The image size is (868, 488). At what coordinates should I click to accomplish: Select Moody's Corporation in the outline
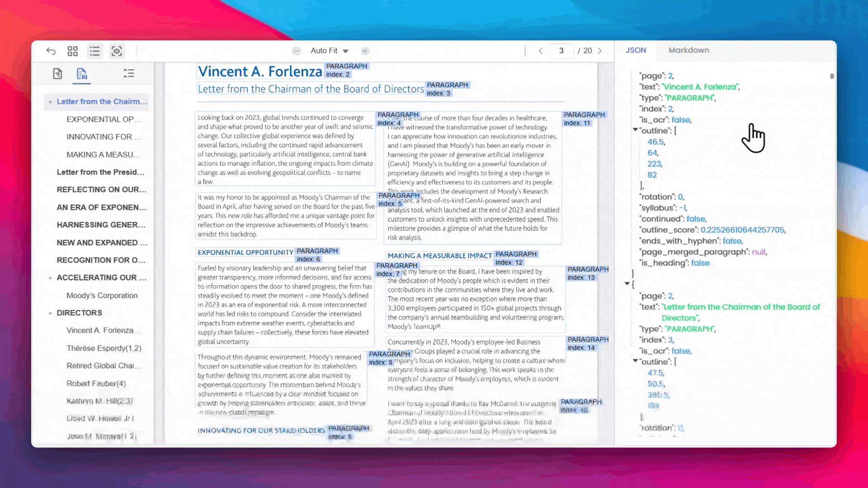click(x=102, y=295)
